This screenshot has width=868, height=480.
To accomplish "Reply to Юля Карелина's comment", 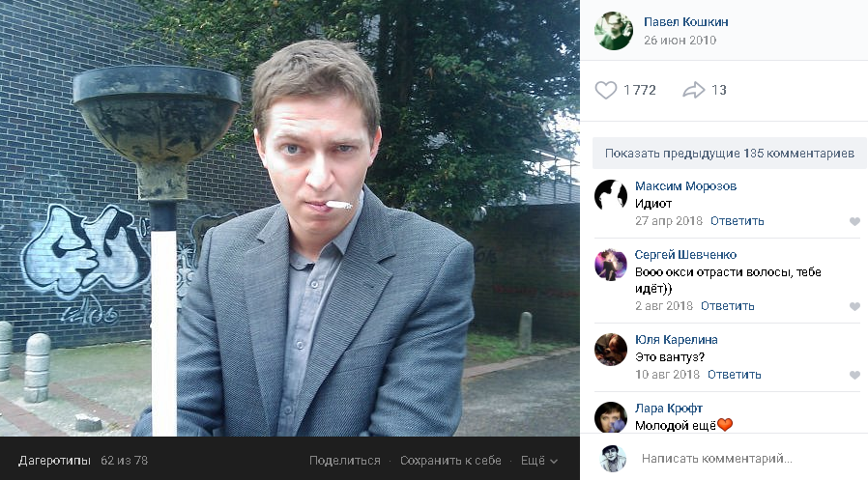I will (734, 375).
